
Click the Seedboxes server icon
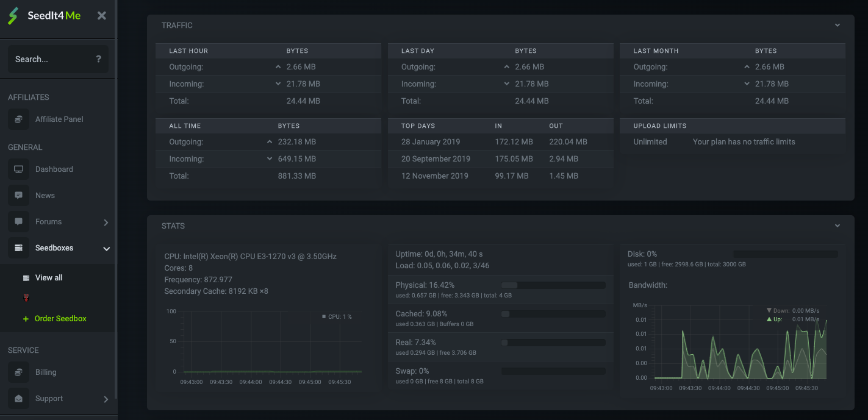click(x=18, y=248)
